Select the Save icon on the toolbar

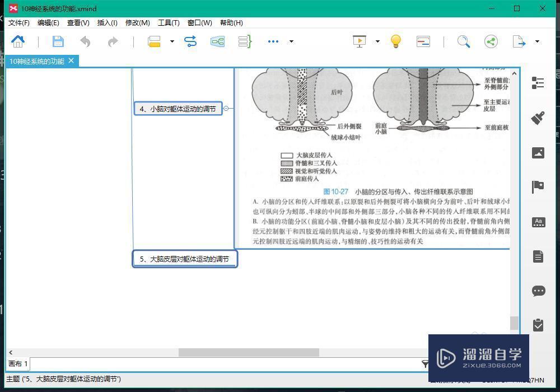pyautogui.click(x=58, y=41)
